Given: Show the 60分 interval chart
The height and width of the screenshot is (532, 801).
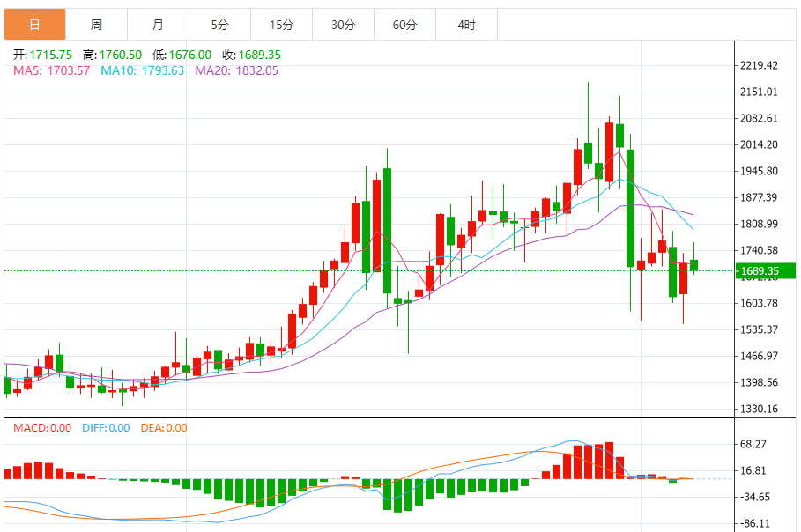Looking at the screenshot, I should (x=404, y=25).
